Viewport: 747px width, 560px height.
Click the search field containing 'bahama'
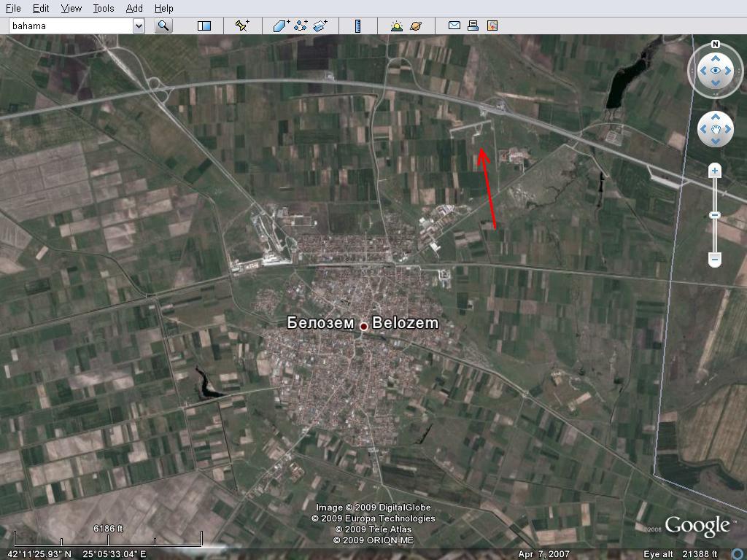[71, 26]
